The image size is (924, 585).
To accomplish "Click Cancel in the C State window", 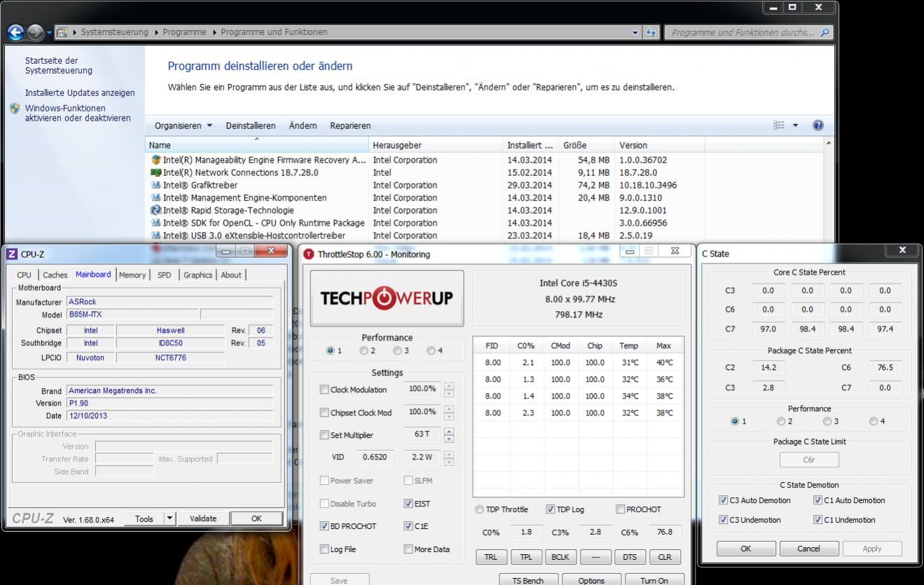I will pos(808,549).
